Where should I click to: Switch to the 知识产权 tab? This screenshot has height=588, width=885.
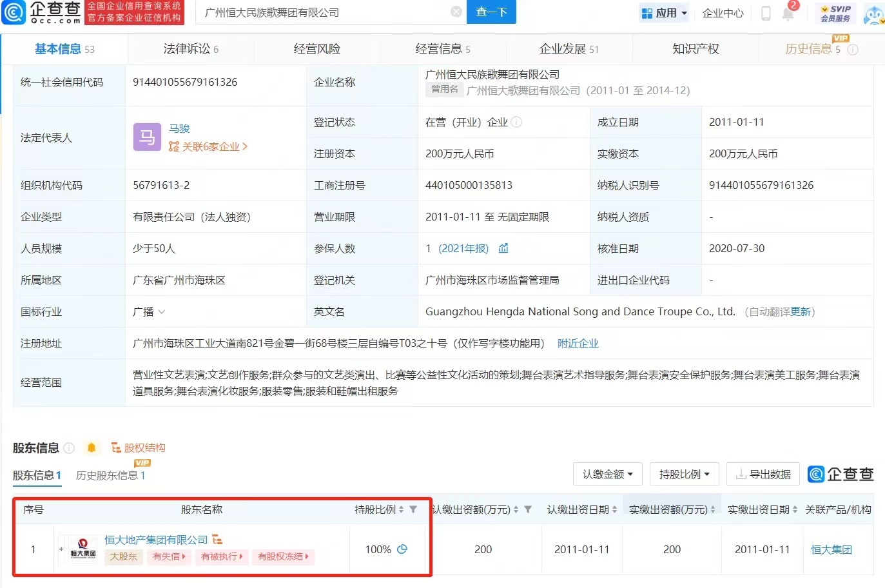point(695,49)
